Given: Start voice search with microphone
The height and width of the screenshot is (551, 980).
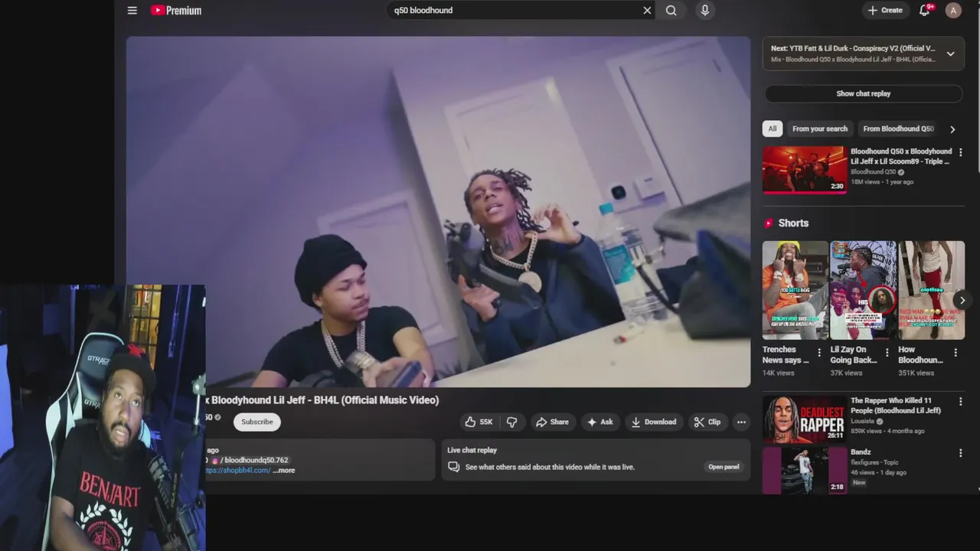Looking at the screenshot, I should (704, 10).
